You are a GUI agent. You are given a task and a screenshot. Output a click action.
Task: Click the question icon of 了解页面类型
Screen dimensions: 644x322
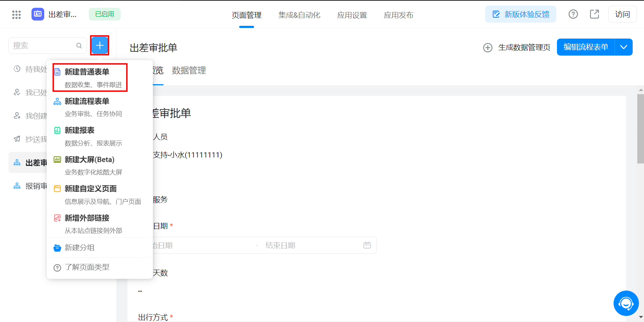pos(57,268)
